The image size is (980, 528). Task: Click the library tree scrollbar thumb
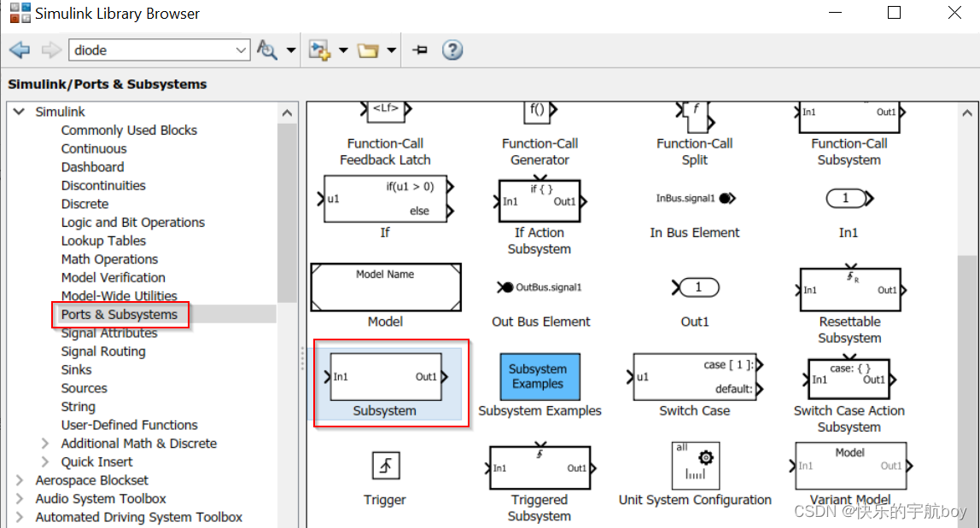[287, 212]
